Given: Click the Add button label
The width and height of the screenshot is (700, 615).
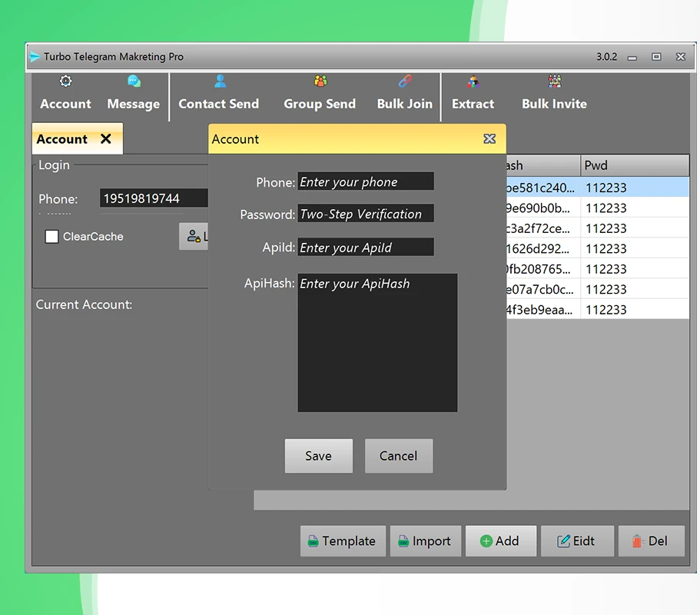Looking at the screenshot, I should (x=507, y=541).
